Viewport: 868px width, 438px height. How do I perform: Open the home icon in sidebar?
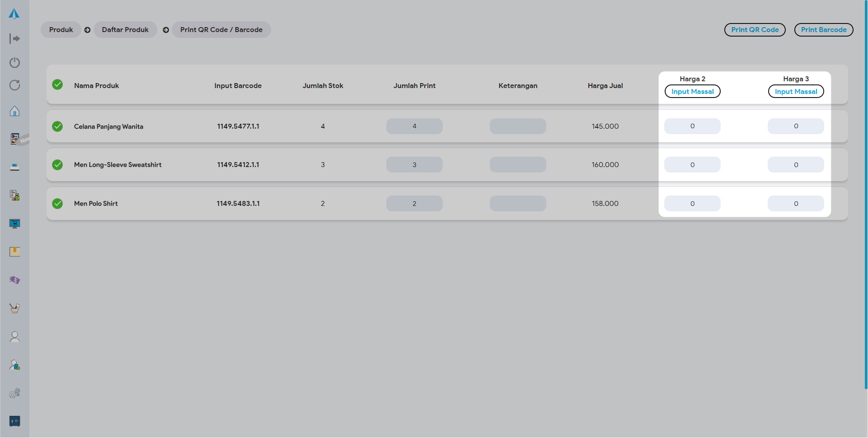pyautogui.click(x=14, y=111)
